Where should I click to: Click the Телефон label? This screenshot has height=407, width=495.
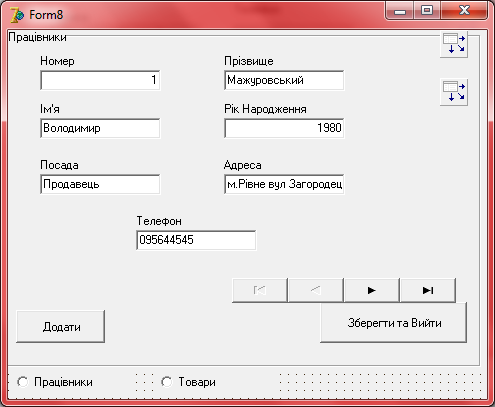coord(159,221)
